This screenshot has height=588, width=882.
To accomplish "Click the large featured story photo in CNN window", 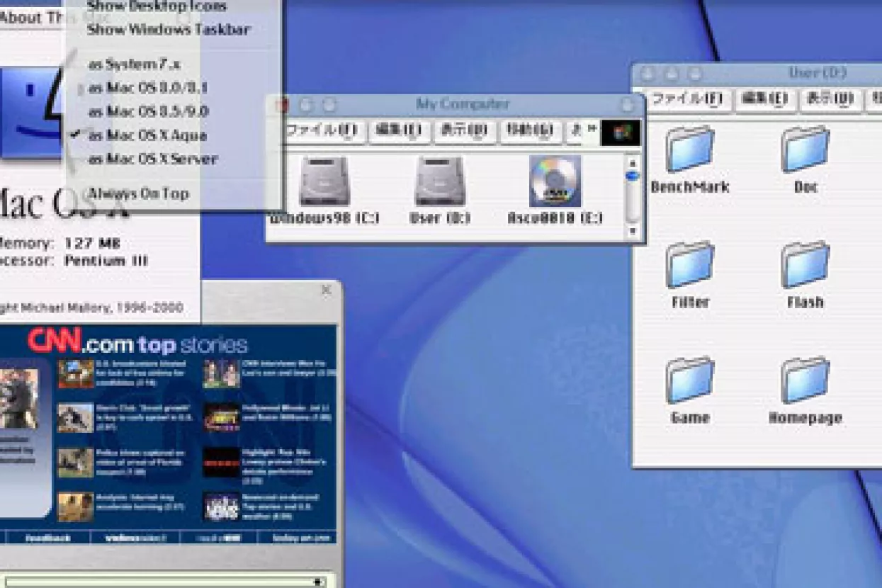I will [19, 398].
